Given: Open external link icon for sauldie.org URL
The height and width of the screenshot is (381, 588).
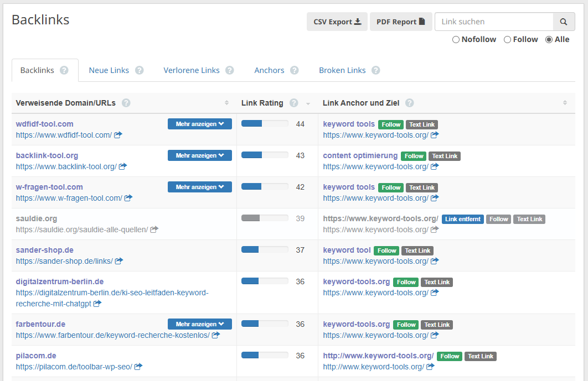Looking at the screenshot, I should [154, 229].
